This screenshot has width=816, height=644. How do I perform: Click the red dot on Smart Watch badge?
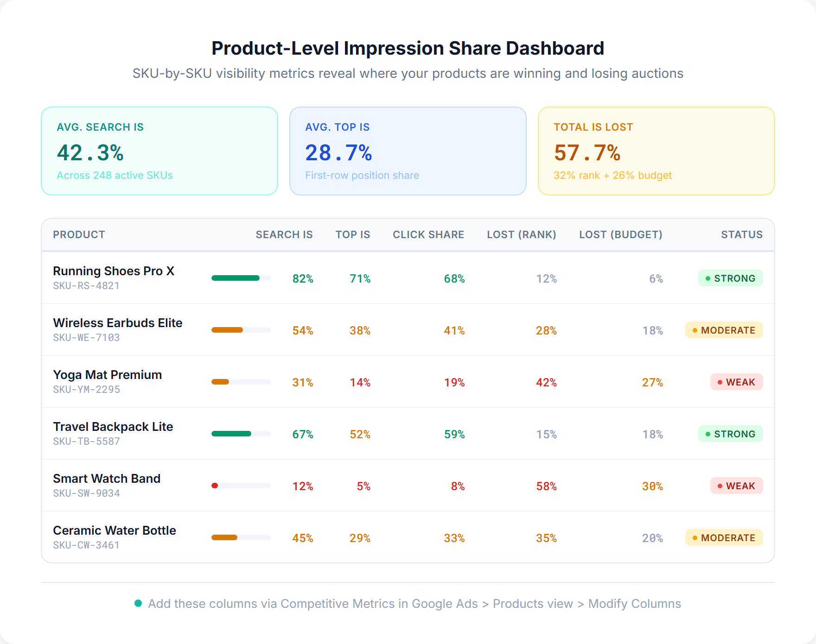719,486
